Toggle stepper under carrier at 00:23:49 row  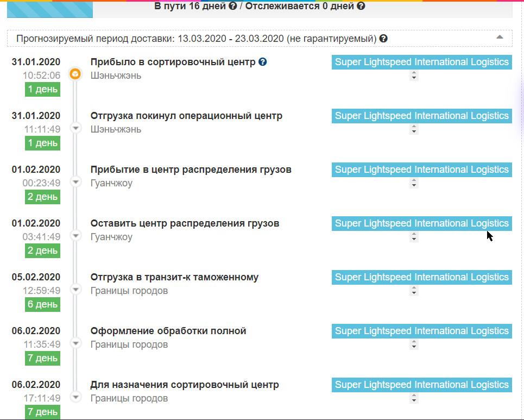pos(414,183)
